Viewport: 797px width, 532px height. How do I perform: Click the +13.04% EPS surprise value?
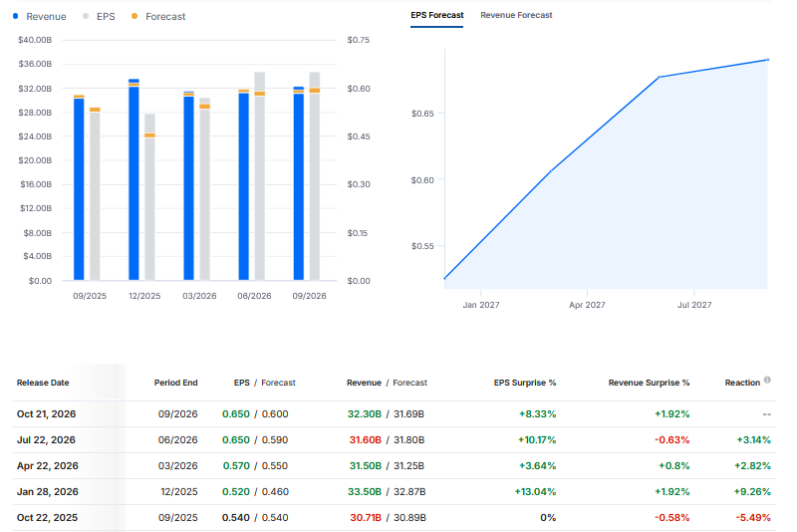coord(535,492)
